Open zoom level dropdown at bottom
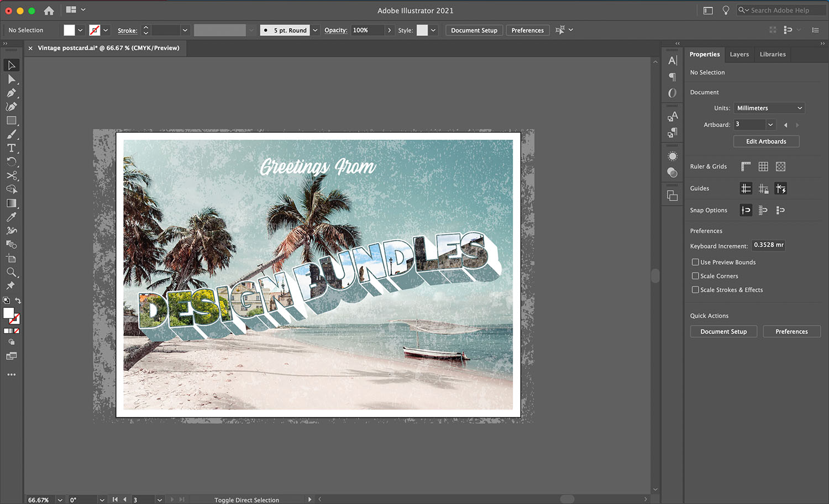 click(x=60, y=500)
